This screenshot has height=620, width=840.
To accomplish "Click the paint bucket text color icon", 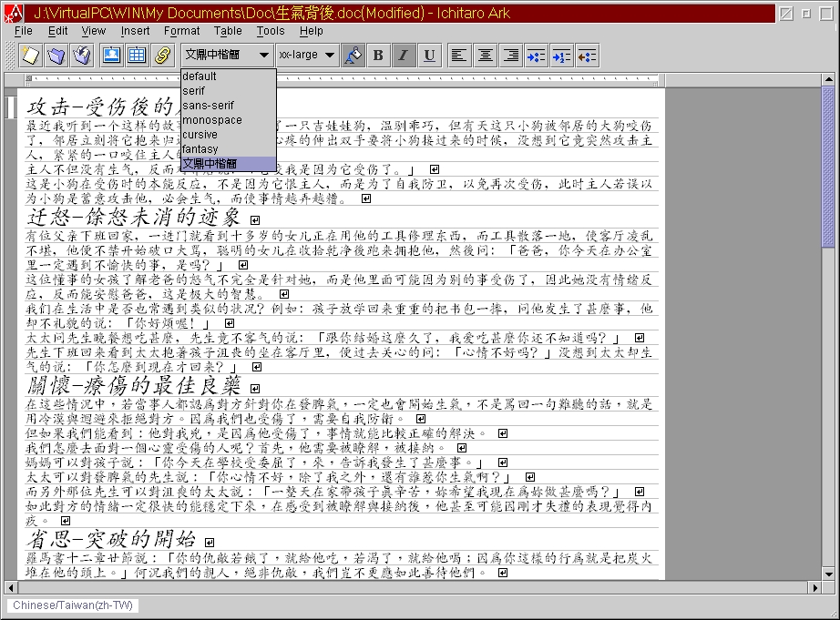I will (x=353, y=56).
